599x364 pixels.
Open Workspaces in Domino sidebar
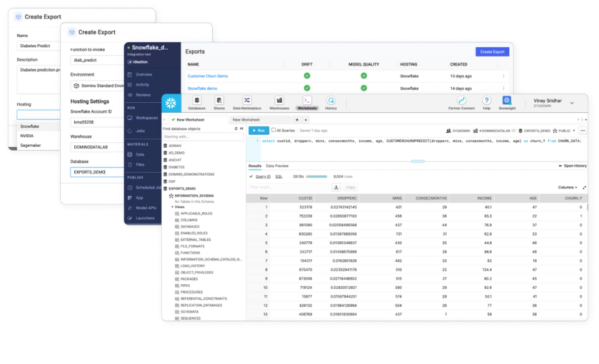click(146, 118)
